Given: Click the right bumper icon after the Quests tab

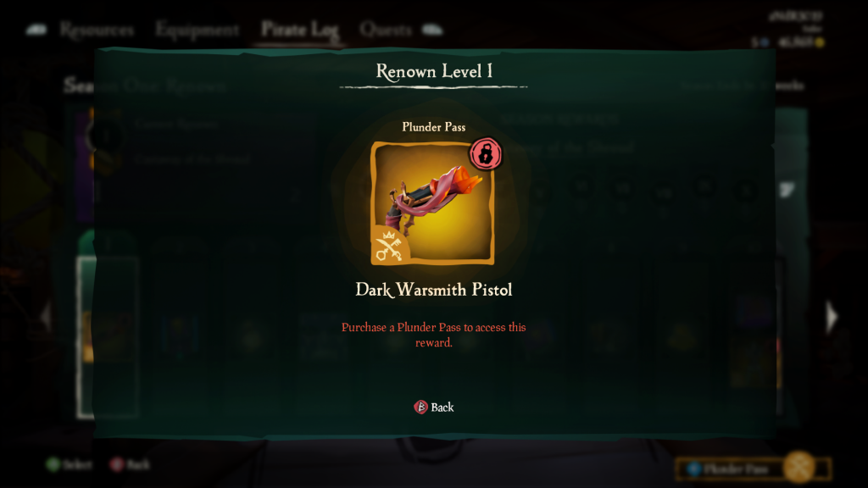Looking at the screenshot, I should coord(433,30).
